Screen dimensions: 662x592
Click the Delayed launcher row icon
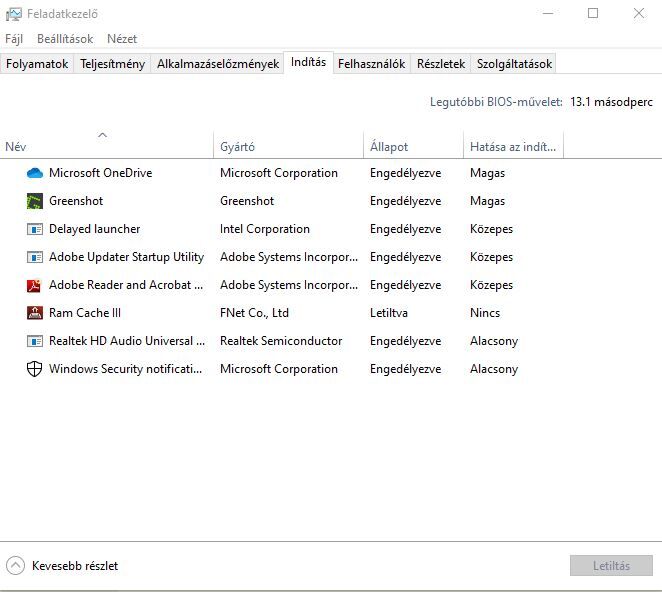[35, 229]
